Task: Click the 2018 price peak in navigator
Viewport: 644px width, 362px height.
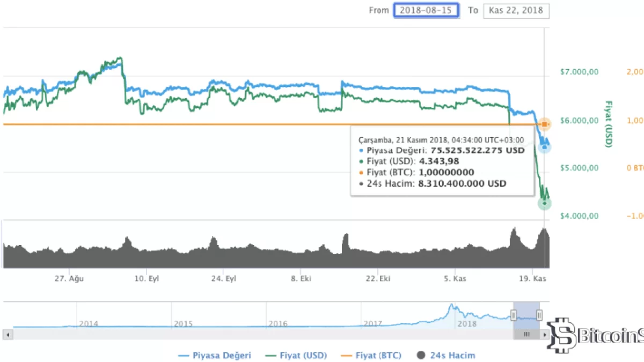Action: pyautogui.click(x=452, y=307)
